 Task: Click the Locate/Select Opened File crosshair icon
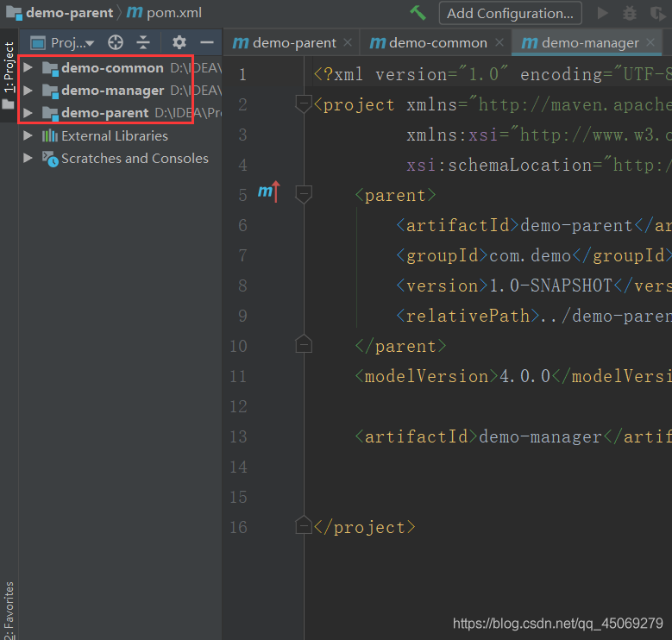116,42
